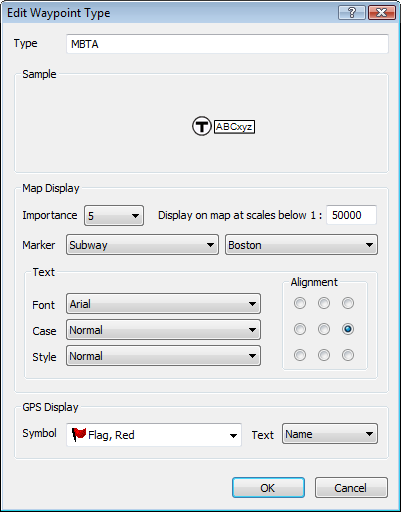Click the Style label

coord(44,357)
